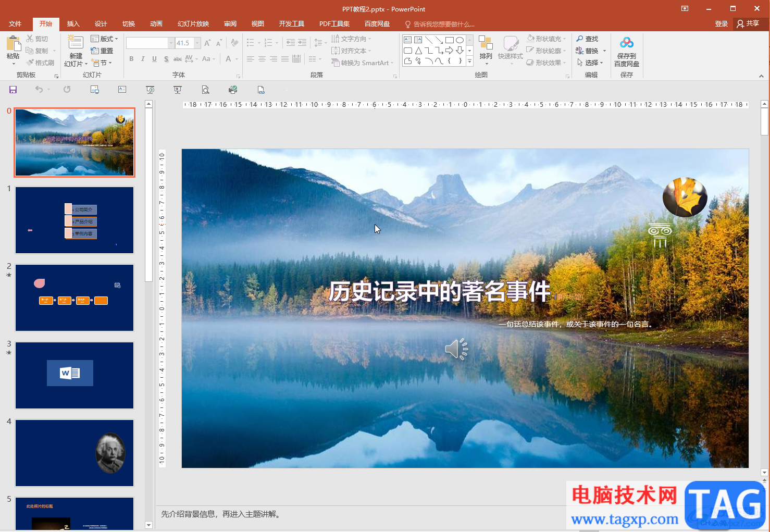
Task: Click the Find magnifier button
Action: [587, 39]
